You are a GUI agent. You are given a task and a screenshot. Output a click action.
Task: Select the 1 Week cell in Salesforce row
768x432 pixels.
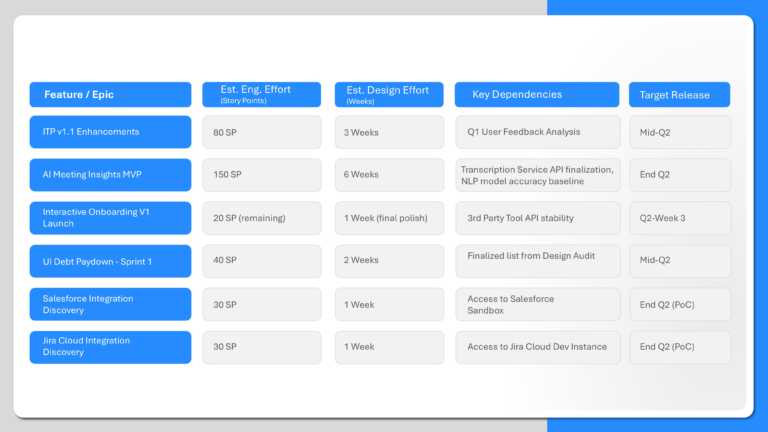pyautogui.click(x=389, y=304)
